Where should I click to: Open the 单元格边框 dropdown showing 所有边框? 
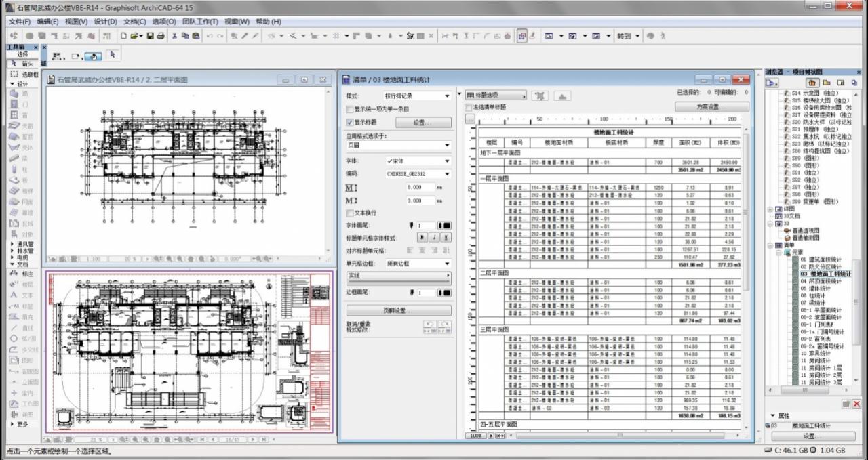[418, 264]
